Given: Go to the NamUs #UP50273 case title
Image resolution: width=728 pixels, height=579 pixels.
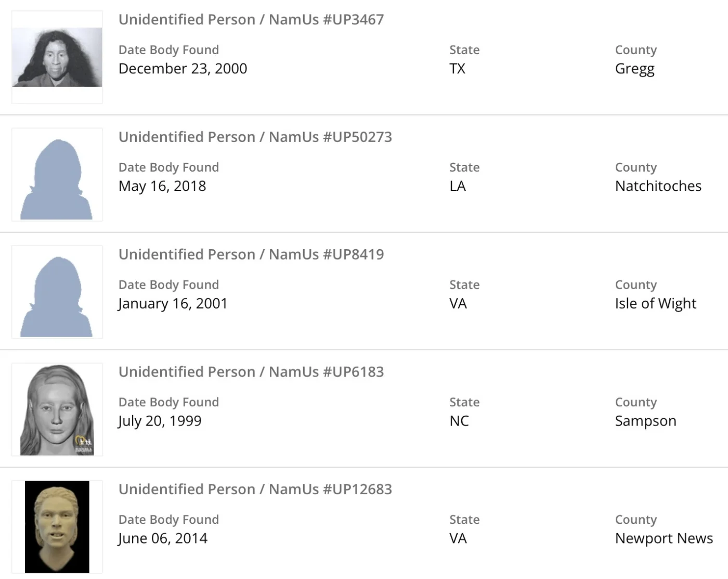Looking at the screenshot, I should 255,137.
